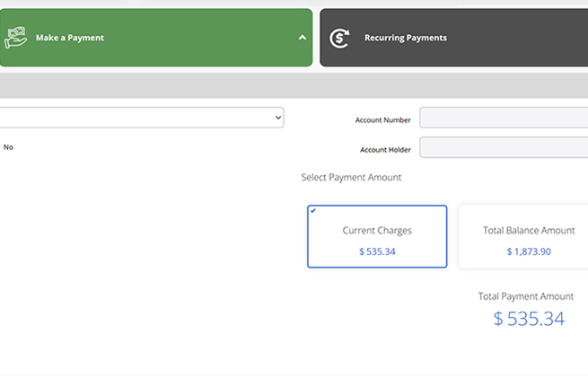
Task: Click the 'No' text below the dropdown
Action: [x=8, y=147]
